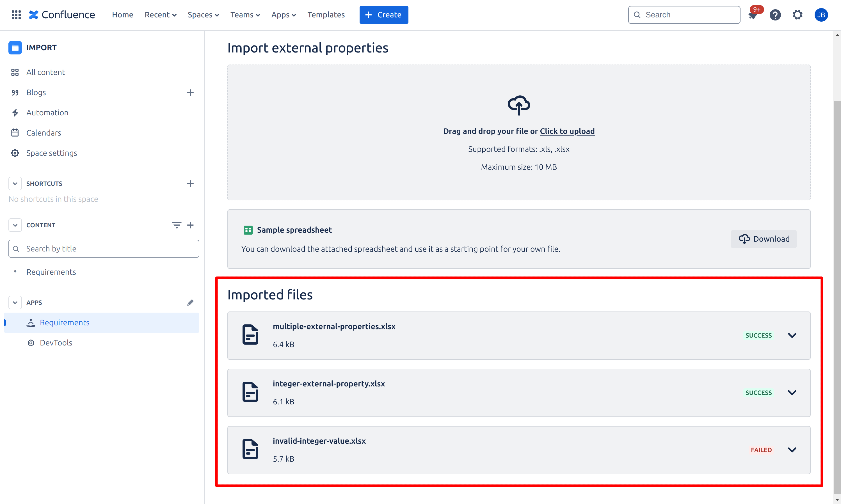841x504 pixels.
Task: Click the content filter icon
Action: click(x=176, y=225)
